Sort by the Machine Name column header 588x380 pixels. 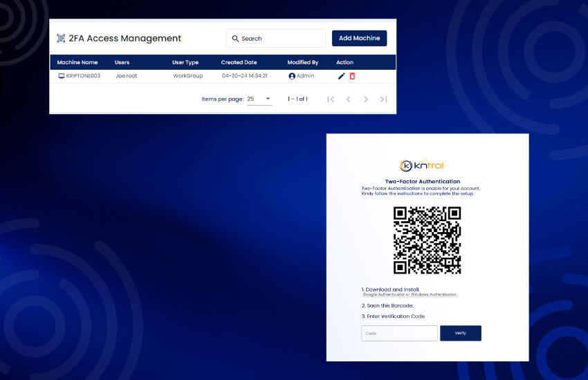tap(77, 62)
